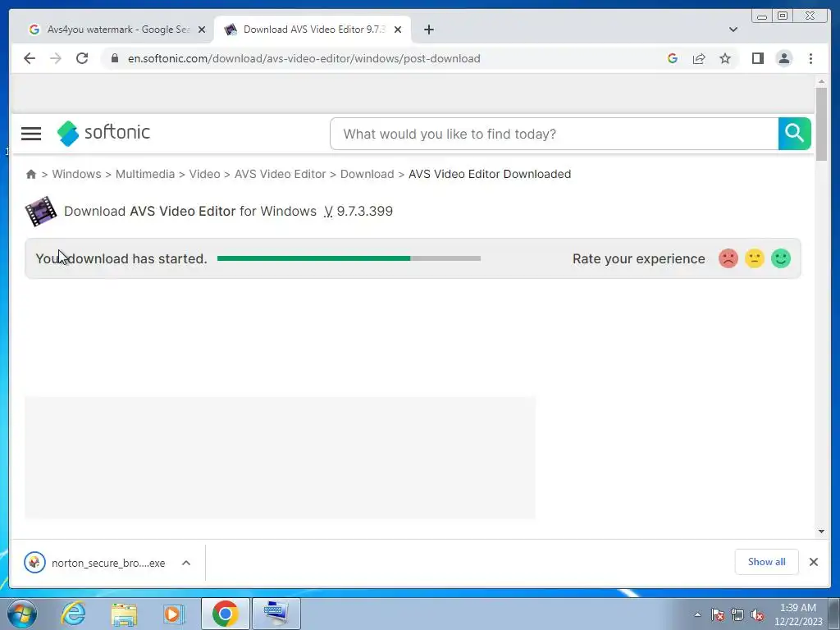Bookmark this page with the star
Image resolution: width=840 pixels, height=630 pixels.
725,58
